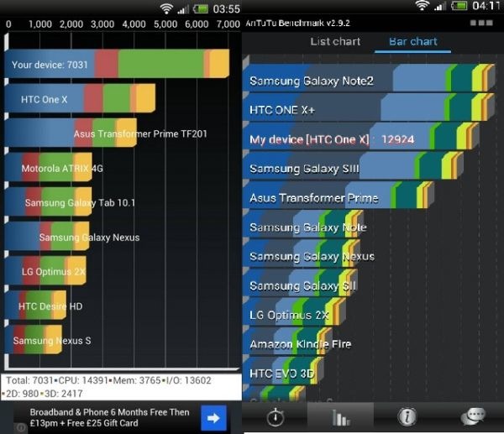Switch to the List chart tab
504x434 pixels.
[335, 41]
